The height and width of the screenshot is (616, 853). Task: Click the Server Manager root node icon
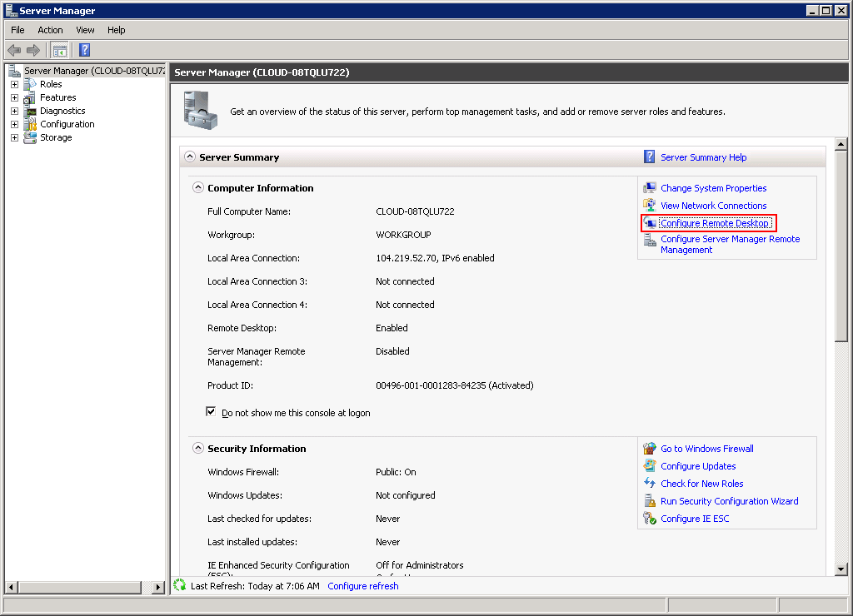(x=15, y=71)
